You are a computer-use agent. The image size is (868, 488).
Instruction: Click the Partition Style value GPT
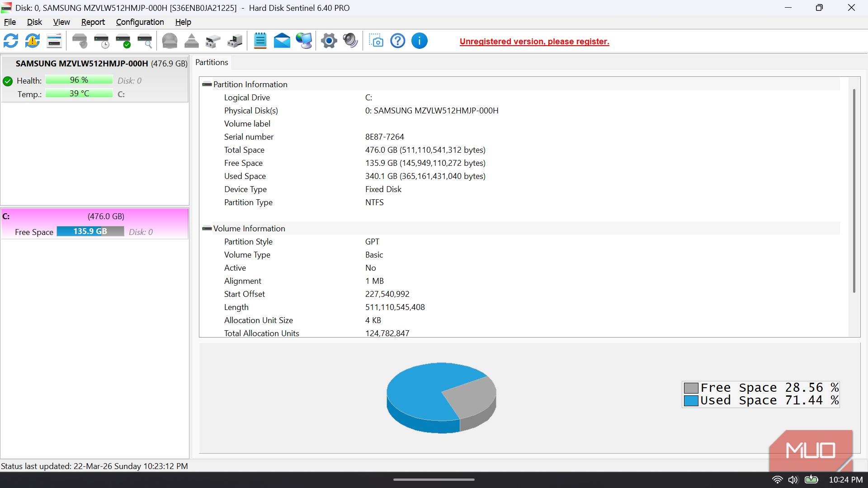click(x=373, y=242)
